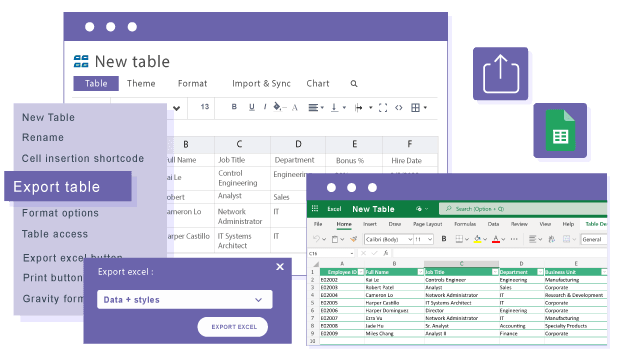Open the Page Layout tab in Excel
Viewport: 630px width, 361px height.
428,224
